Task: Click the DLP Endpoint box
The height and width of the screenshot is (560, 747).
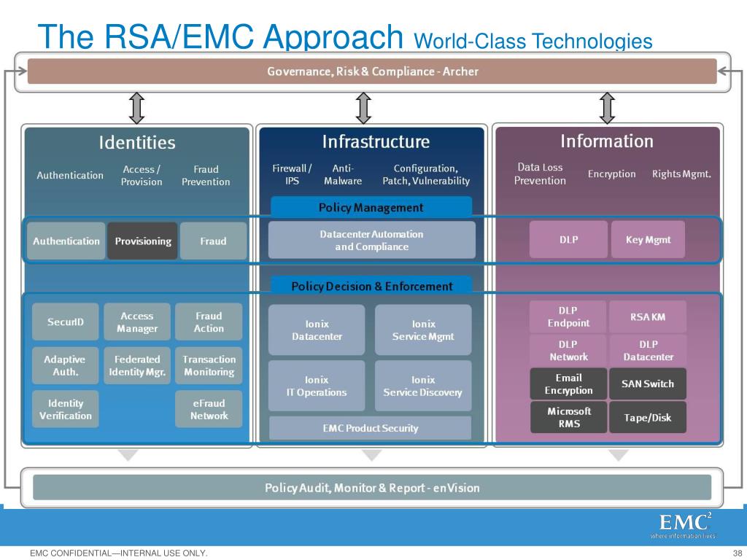Action: tap(568, 316)
